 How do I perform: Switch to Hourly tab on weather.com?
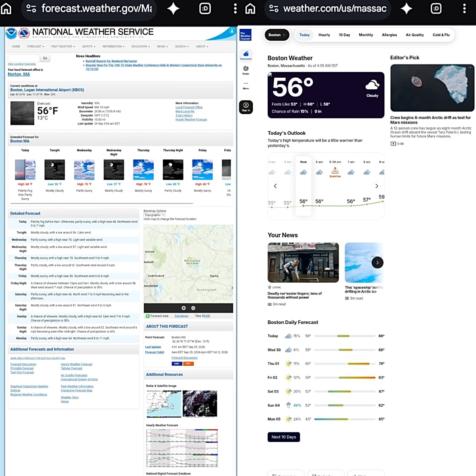324,35
